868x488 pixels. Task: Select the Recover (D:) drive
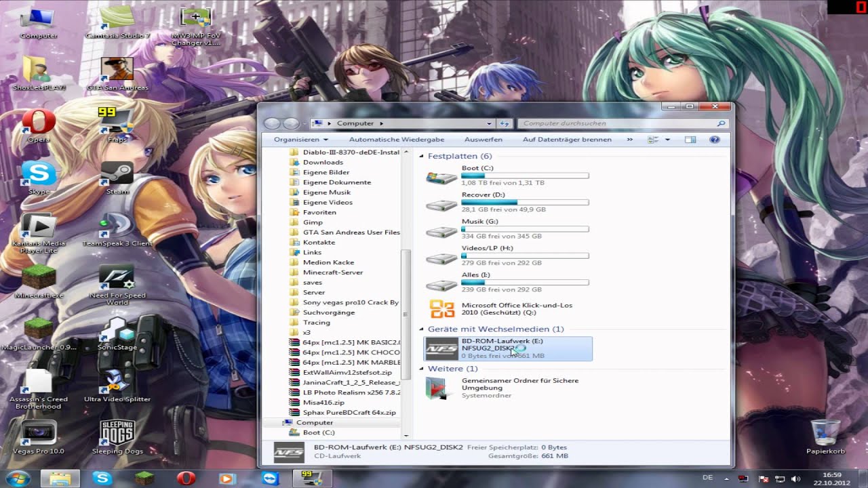point(507,202)
